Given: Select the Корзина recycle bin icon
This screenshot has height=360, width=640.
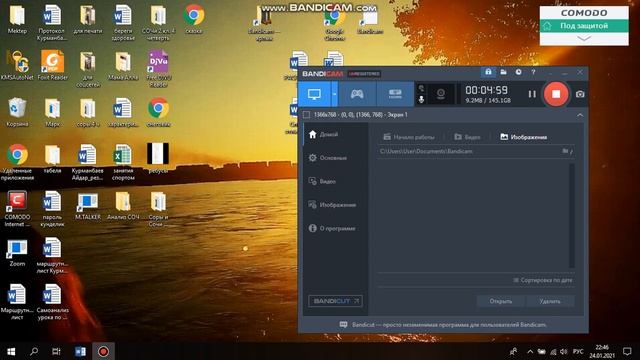Looking at the screenshot, I should click(17, 112).
